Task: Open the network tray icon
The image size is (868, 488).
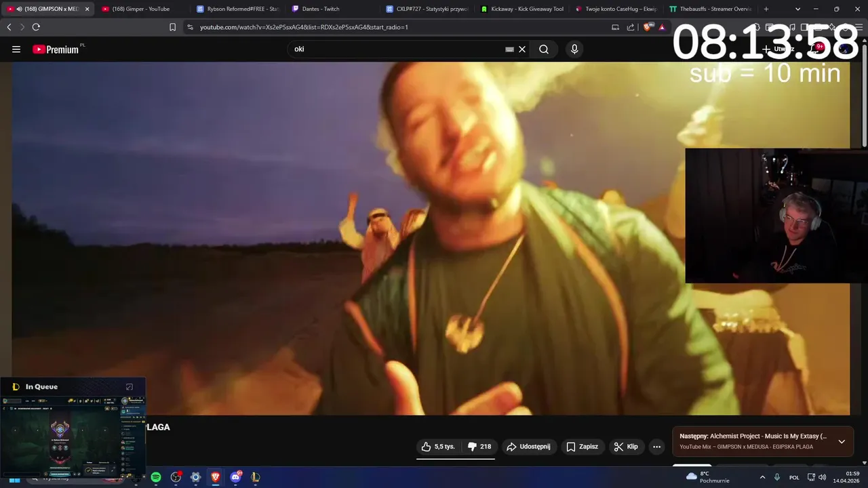Action: click(811, 477)
